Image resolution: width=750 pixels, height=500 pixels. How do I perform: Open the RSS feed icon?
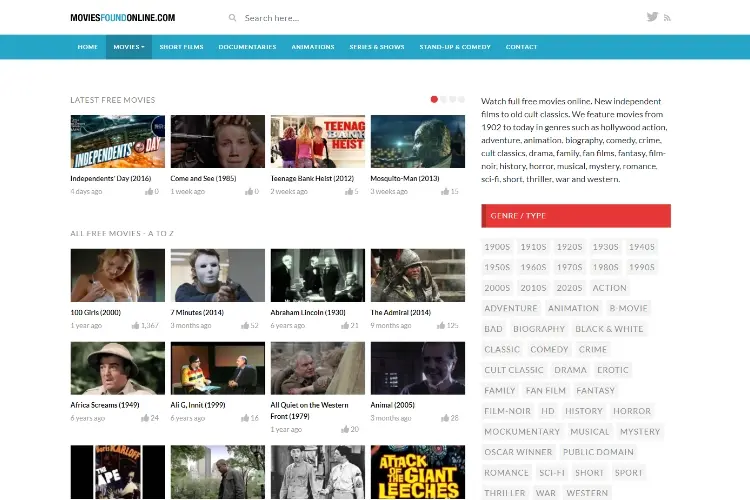[667, 18]
